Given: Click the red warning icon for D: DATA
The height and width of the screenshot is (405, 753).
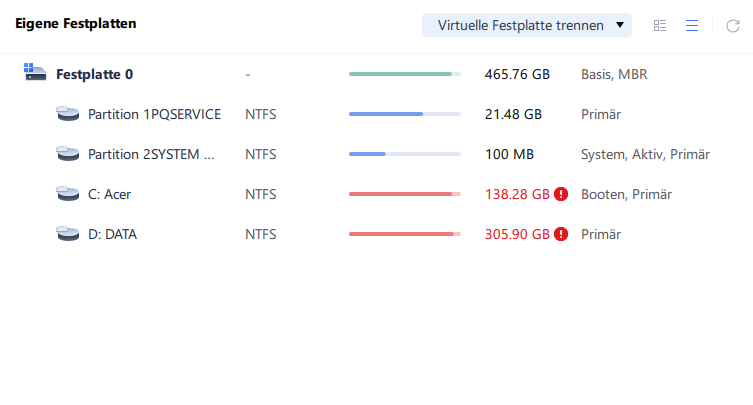Looking at the screenshot, I should tap(561, 234).
